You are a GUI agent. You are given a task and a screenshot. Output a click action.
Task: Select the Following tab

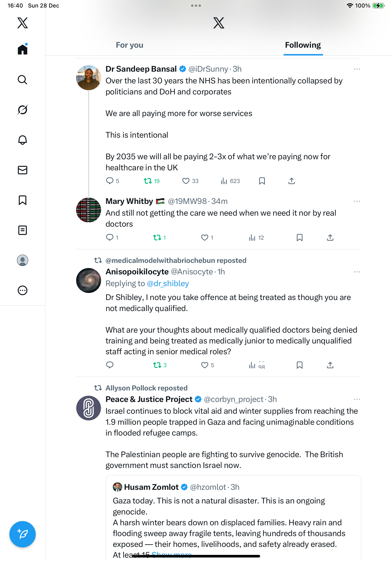click(x=303, y=45)
